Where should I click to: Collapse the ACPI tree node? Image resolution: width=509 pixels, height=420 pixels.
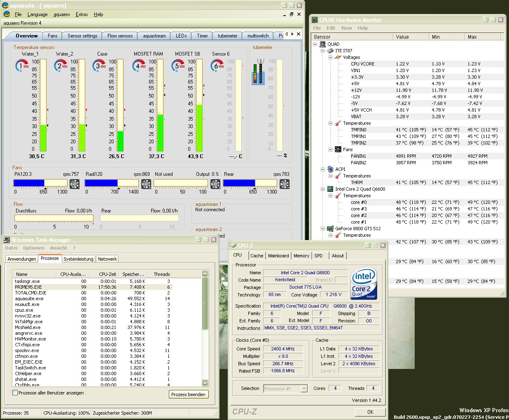pyautogui.click(x=323, y=169)
